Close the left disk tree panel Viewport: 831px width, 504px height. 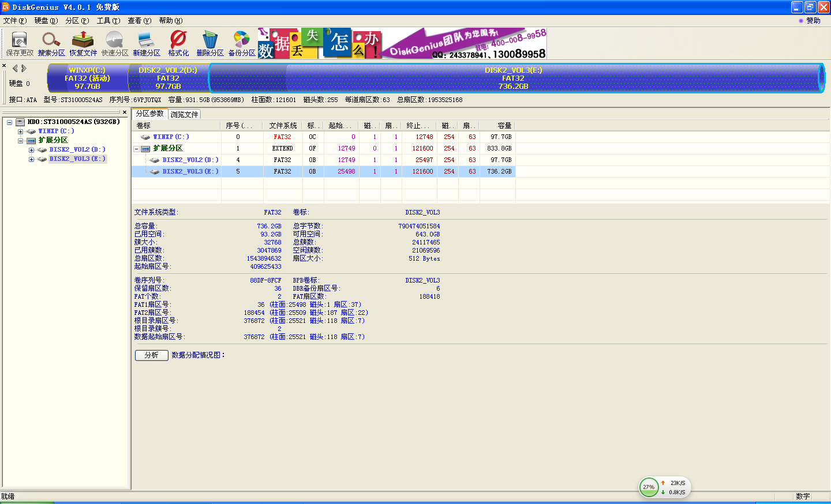(x=125, y=112)
